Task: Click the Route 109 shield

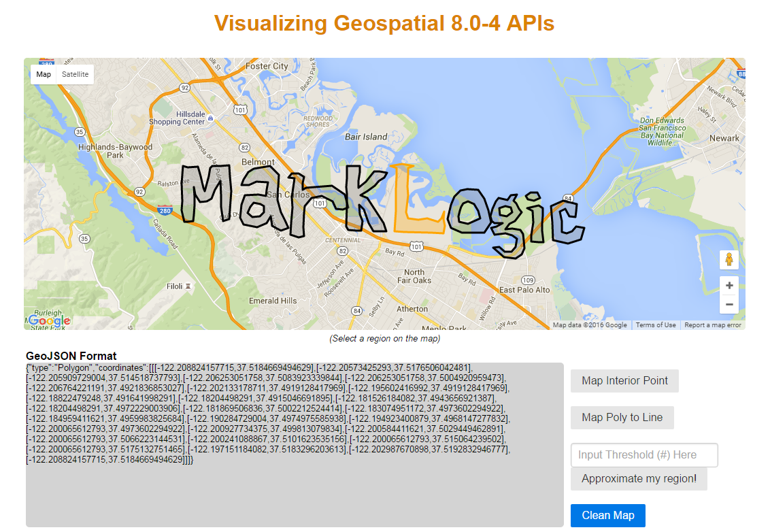Action: point(528,280)
